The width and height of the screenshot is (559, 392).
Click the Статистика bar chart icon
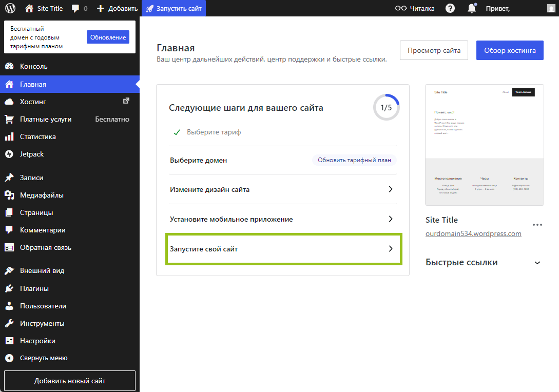click(x=9, y=136)
